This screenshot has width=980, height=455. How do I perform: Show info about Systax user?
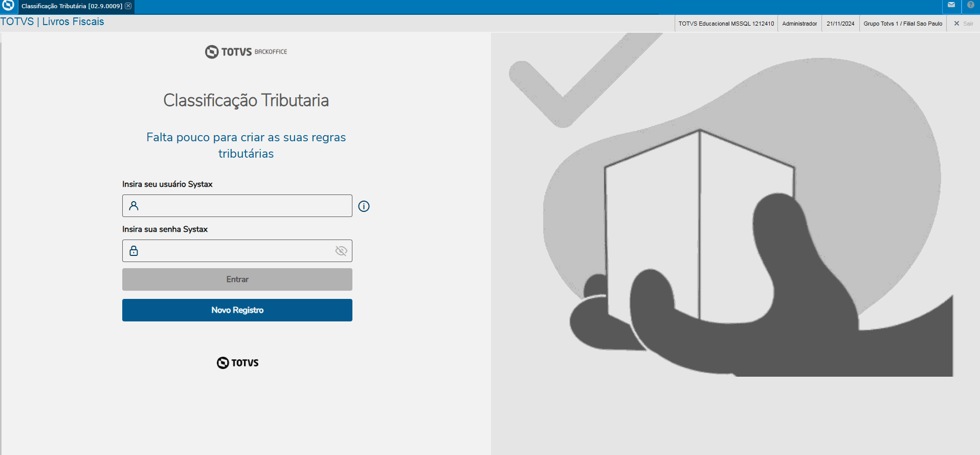pyautogui.click(x=364, y=206)
